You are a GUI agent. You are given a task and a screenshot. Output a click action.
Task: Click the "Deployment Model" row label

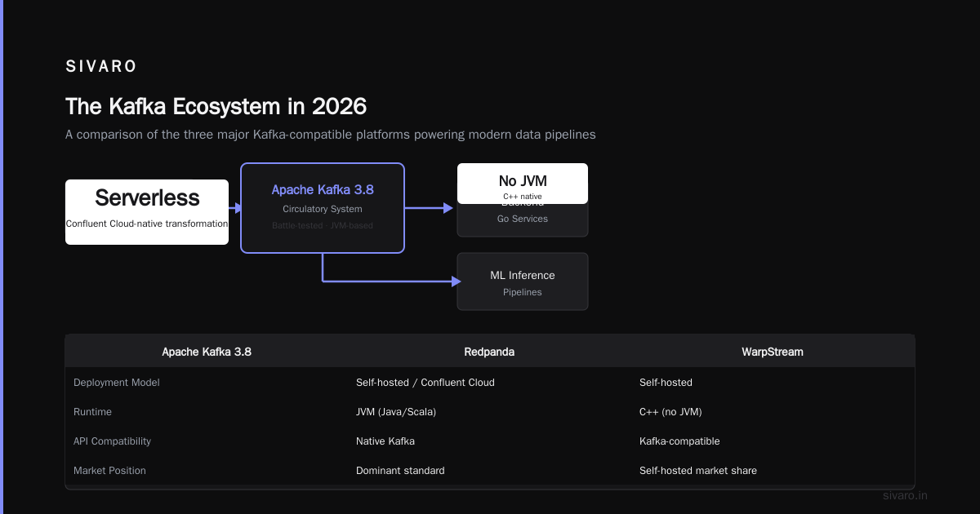coord(115,383)
